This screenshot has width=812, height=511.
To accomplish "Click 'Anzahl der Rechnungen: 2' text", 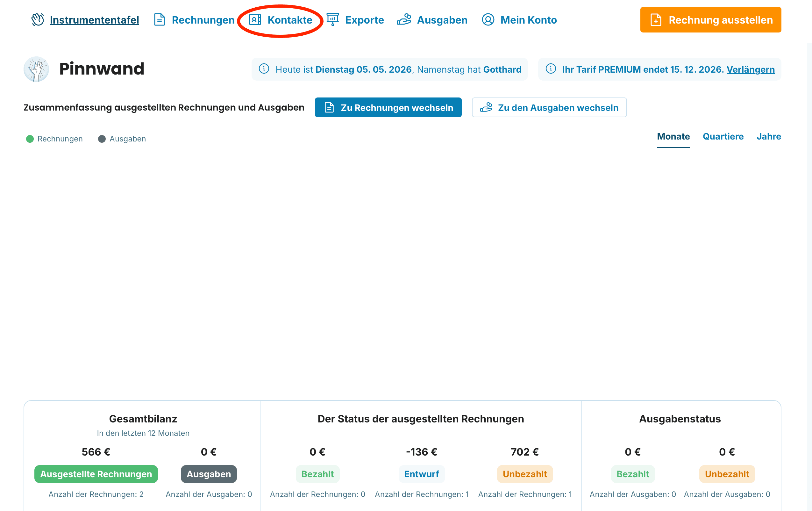I will [x=96, y=494].
